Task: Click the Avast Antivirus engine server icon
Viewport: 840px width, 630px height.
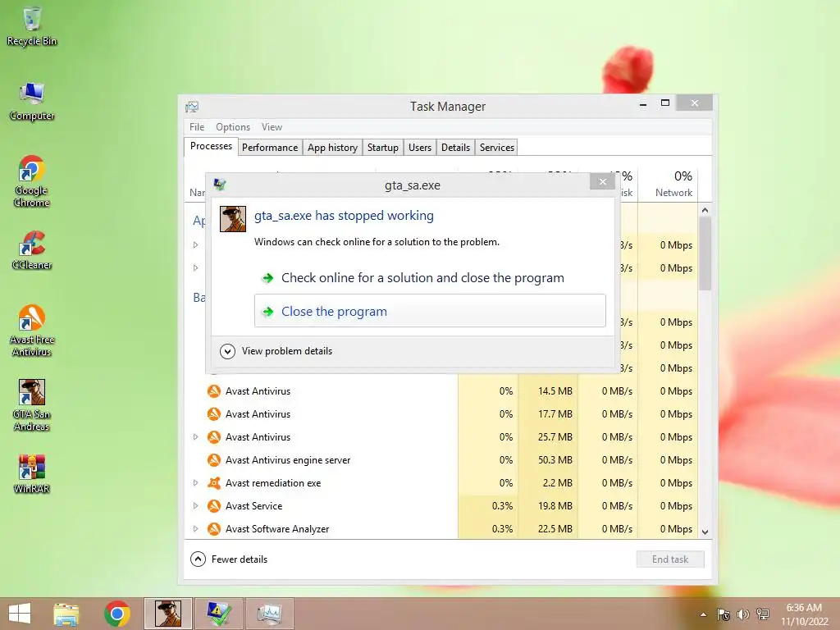Action: [x=214, y=460]
